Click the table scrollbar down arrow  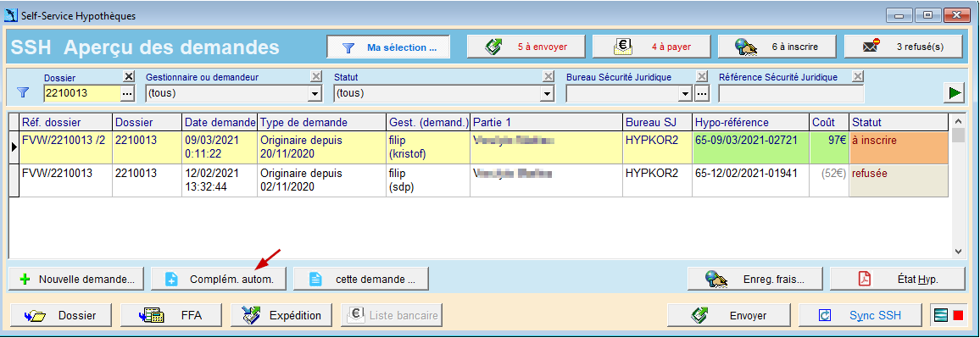[x=958, y=251]
